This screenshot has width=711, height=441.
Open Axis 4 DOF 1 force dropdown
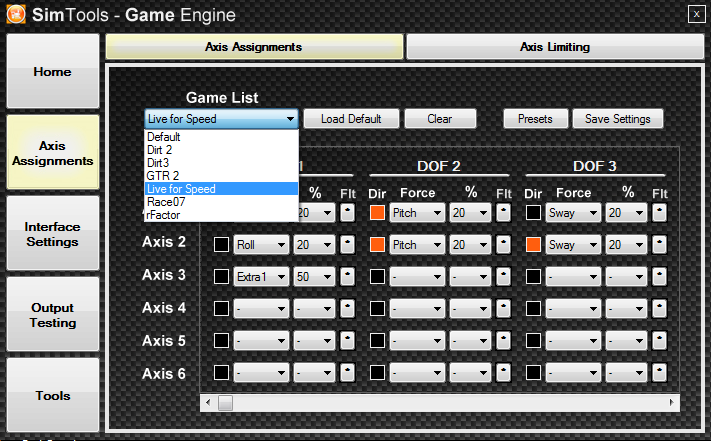pyautogui.click(x=261, y=309)
